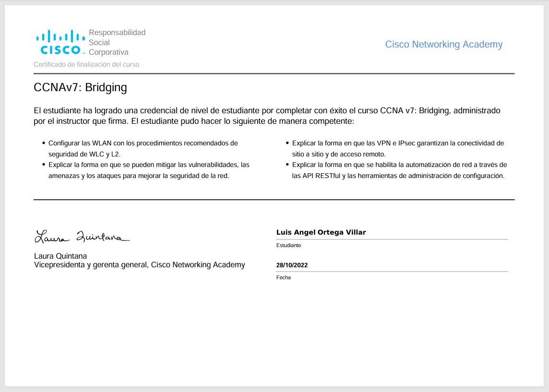This screenshot has width=549, height=392.
Task: Click the "Fecha" label
Action: pyautogui.click(x=284, y=277)
